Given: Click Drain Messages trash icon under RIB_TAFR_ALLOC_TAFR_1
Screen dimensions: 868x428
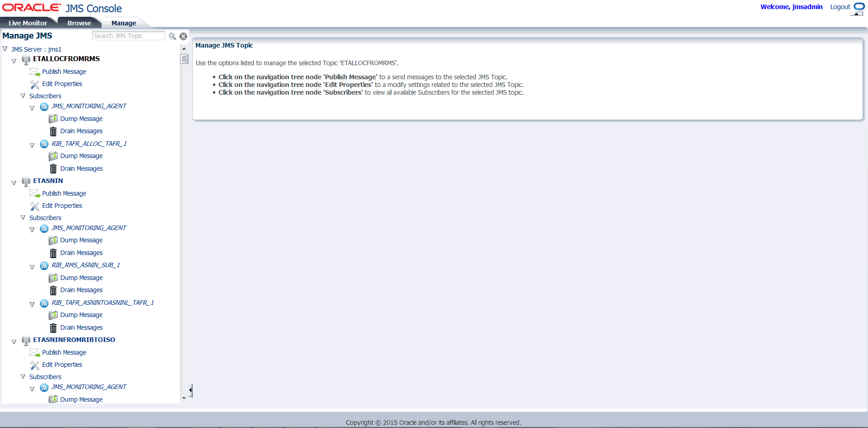Looking at the screenshot, I should (x=53, y=169).
